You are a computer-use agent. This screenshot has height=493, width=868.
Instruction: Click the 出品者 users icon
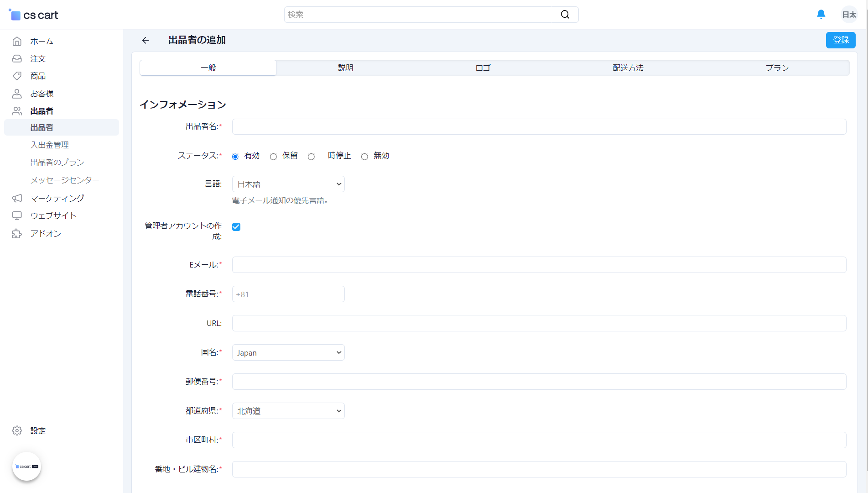tap(17, 111)
